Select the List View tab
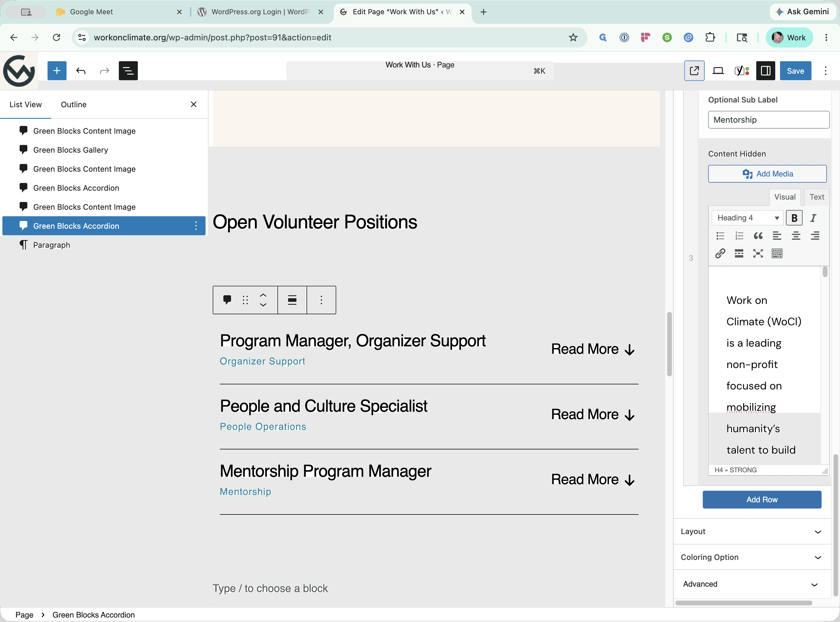Image resolution: width=840 pixels, height=622 pixels. coord(26,104)
